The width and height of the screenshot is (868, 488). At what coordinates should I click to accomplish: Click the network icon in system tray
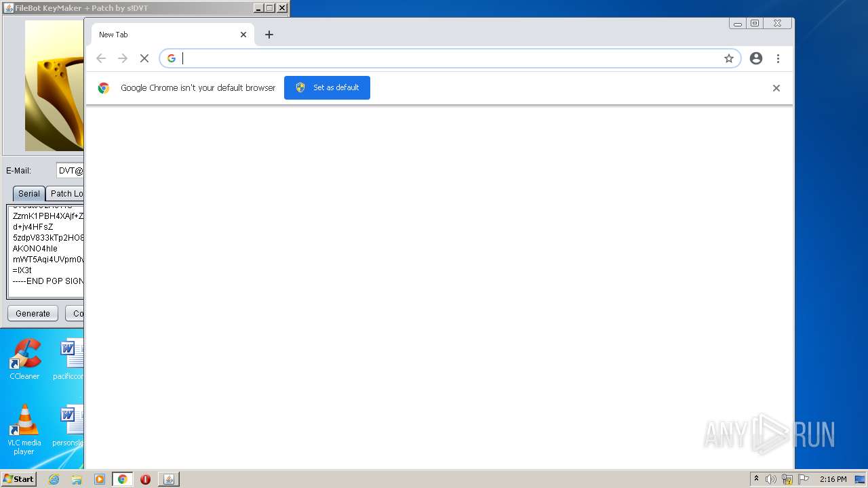[787, 479]
